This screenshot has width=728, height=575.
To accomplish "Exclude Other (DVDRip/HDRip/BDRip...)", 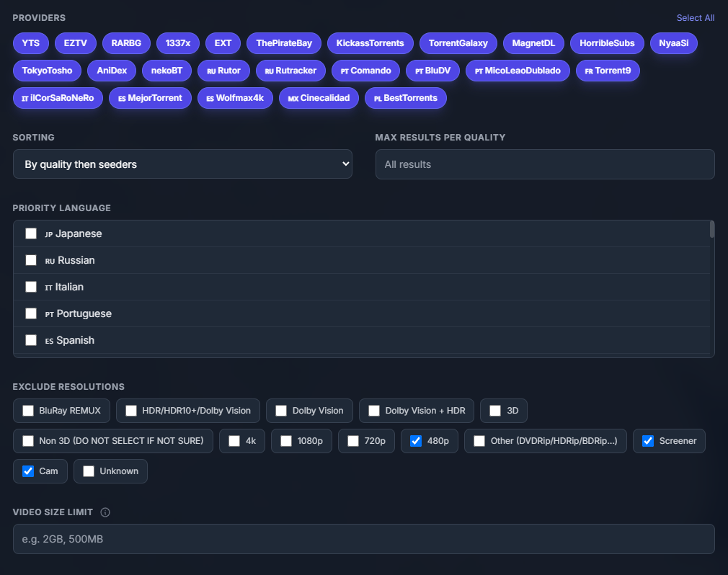I will click(479, 441).
